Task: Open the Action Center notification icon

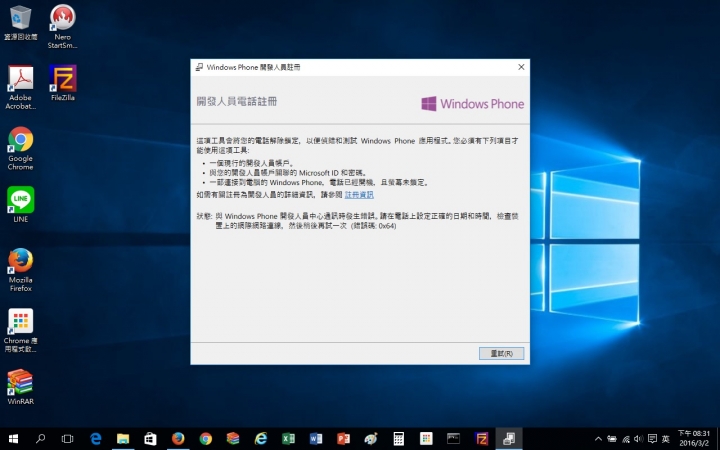Action: pos(652,439)
